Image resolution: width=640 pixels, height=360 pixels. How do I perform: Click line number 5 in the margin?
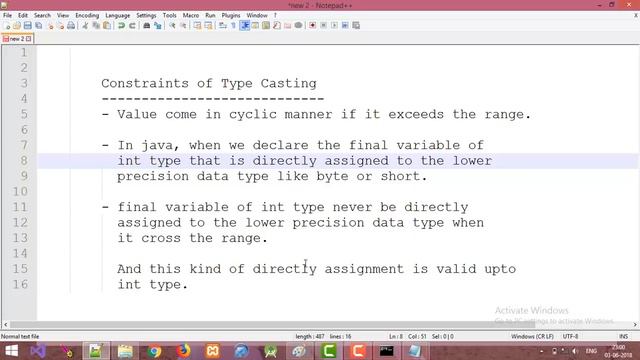coord(24,114)
